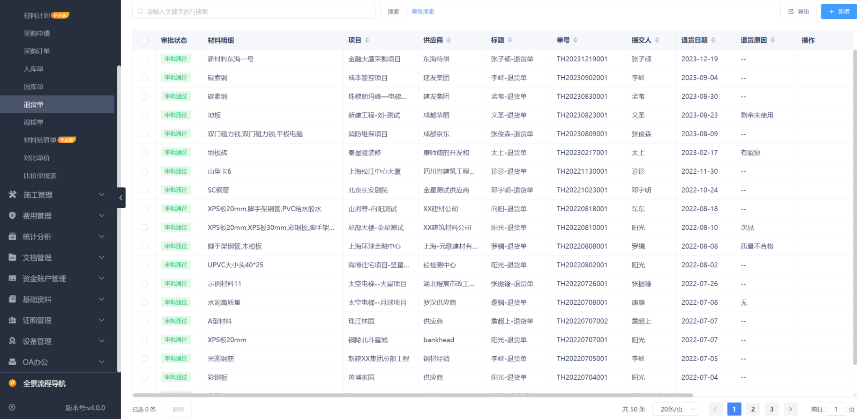Expand the 费用管理 menu chevron
Image resolution: width=868 pixels, height=419 pixels.
(x=102, y=215)
